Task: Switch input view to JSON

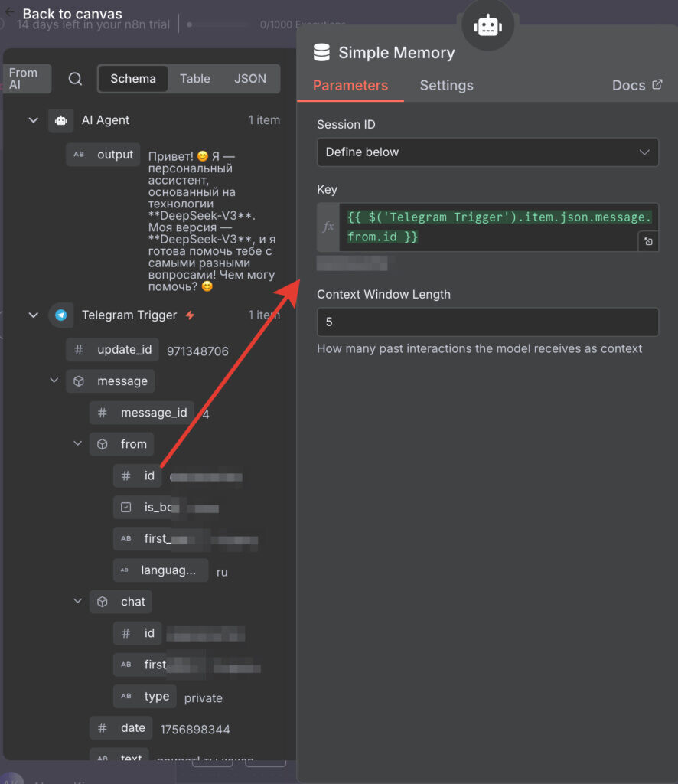Action: pyautogui.click(x=249, y=79)
